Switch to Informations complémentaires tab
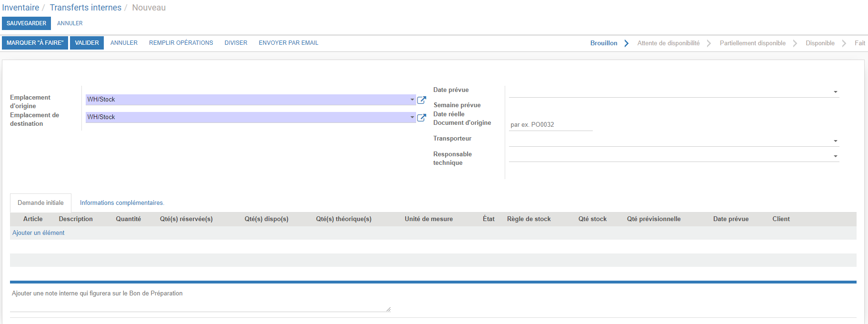The height and width of the screenshot is (324, 868). coord(122,203)
